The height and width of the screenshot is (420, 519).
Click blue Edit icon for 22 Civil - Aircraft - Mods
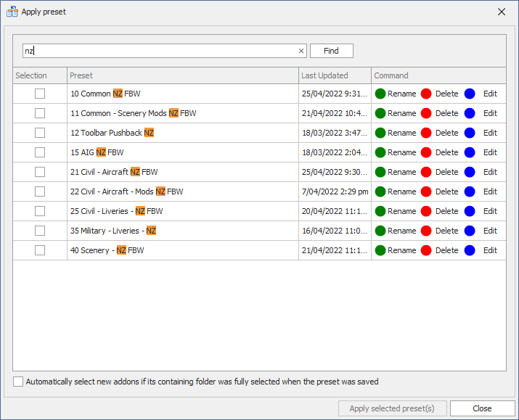(x=470, y=192)
